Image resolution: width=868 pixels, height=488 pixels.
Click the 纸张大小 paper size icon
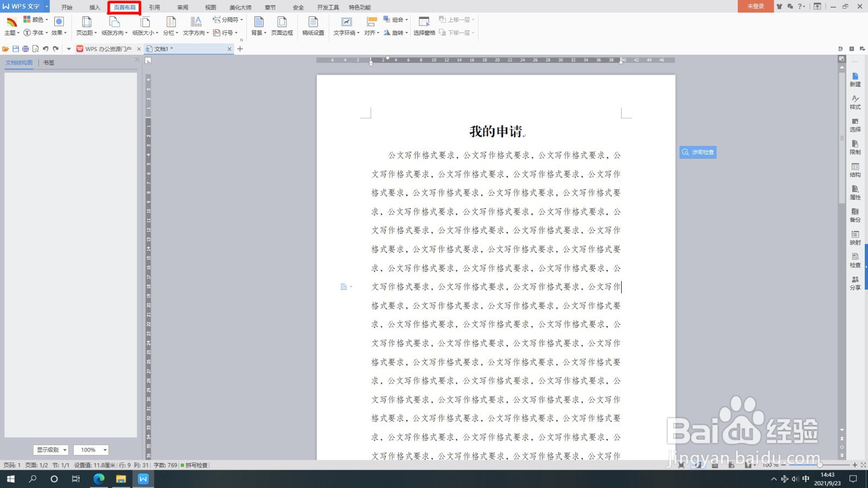145,22
